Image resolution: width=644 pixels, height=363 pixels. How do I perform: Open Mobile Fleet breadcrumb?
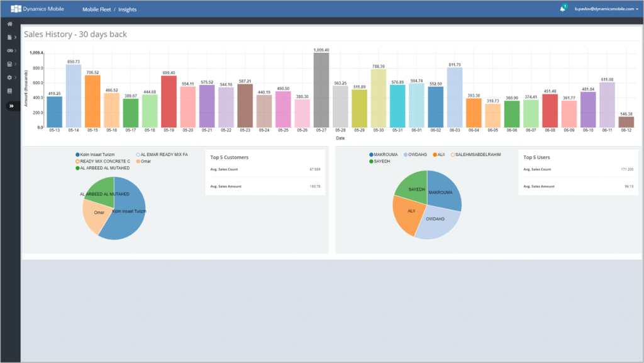[x=96, y=9]
